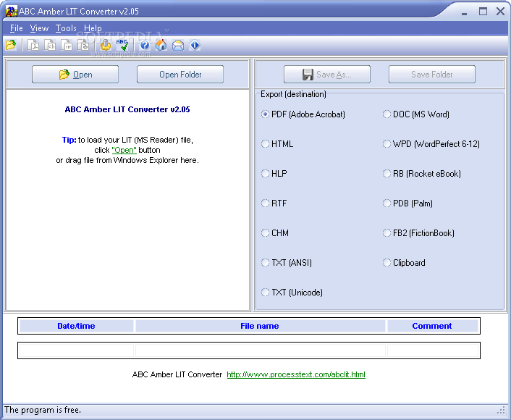Open the File menu
511x420 pixels.
[x=17, y=28]
